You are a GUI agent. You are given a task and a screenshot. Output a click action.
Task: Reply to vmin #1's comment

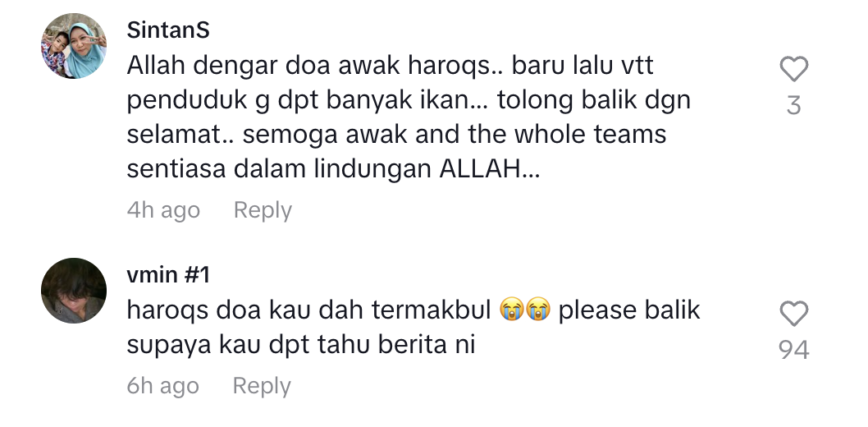click(x=262, y=386)
